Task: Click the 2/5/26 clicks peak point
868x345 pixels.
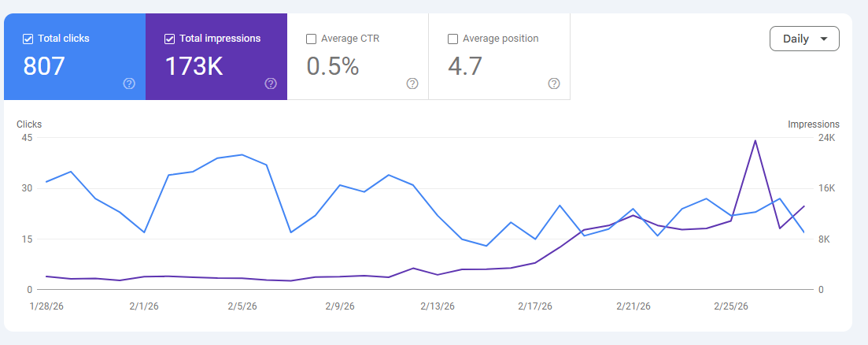Action: click(242, 155)
